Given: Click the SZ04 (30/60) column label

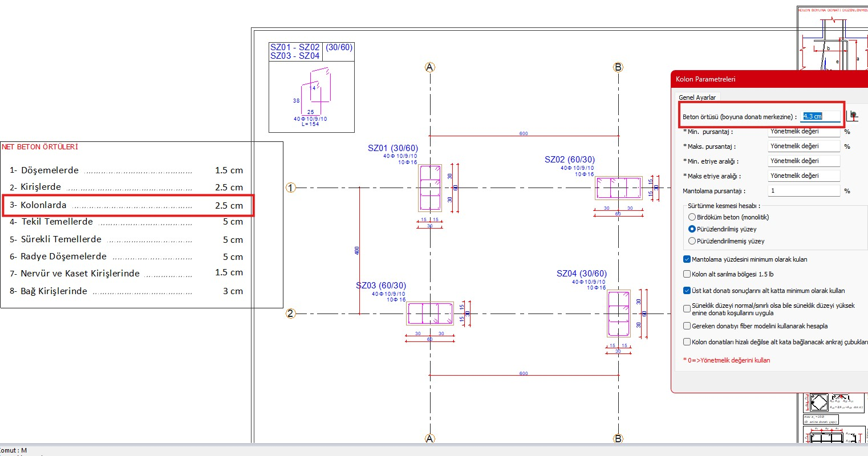Looking at the screenshot, I should tap(582, 274).
